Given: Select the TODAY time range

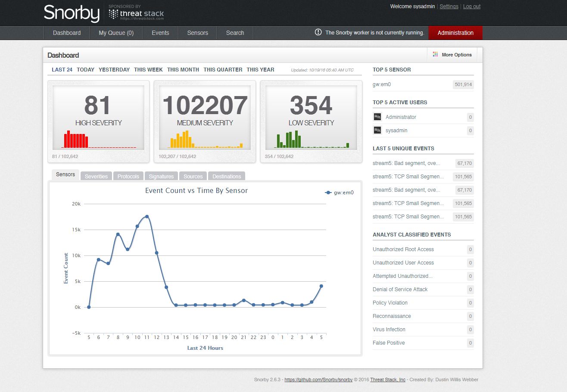Looking at the screenshot, I should click(85, 69).
